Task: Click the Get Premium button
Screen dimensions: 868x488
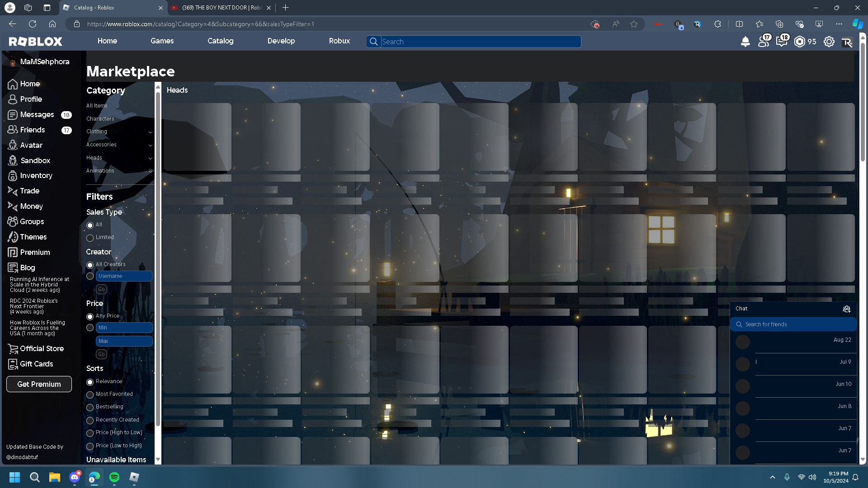Action: [x=39, y=384]
